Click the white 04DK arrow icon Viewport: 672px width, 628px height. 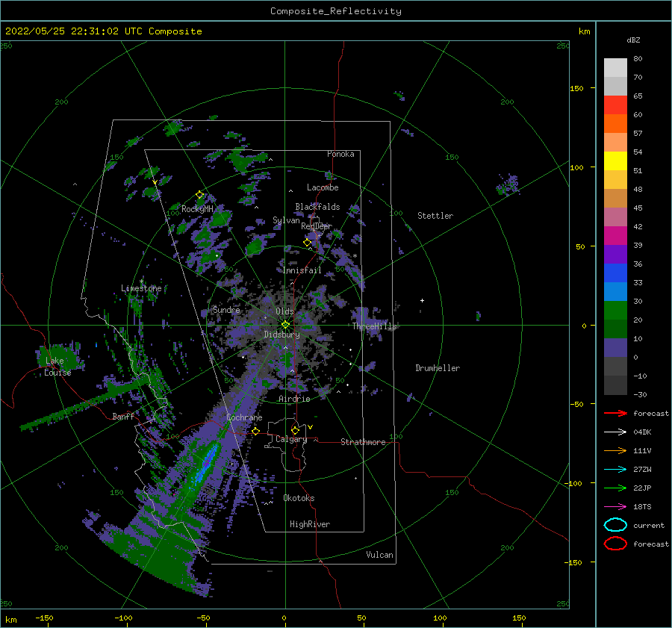point(615,432)
